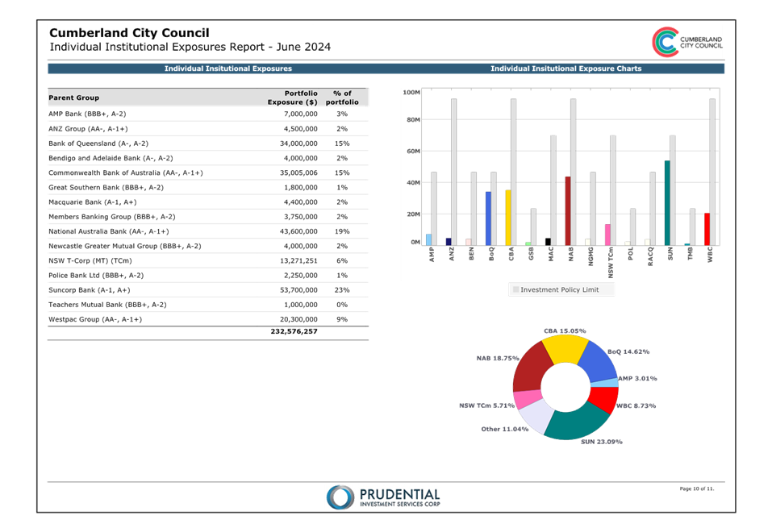Select 'National Australia Bank' row name
Image resolution: width=772 pixels, height=532 pixels.
[109, 231]
